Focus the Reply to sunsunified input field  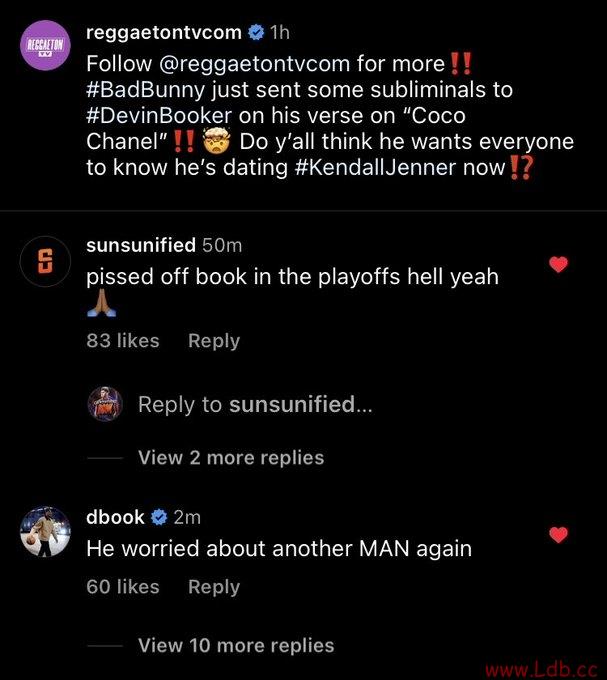pyautogui.click(x=255, y=404)
